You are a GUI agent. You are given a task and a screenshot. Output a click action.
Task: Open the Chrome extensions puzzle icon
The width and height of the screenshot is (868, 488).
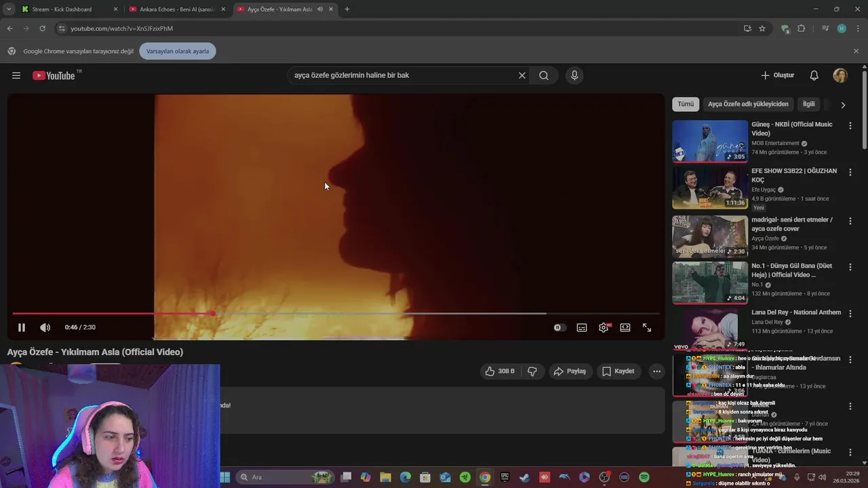coord(802,28)
